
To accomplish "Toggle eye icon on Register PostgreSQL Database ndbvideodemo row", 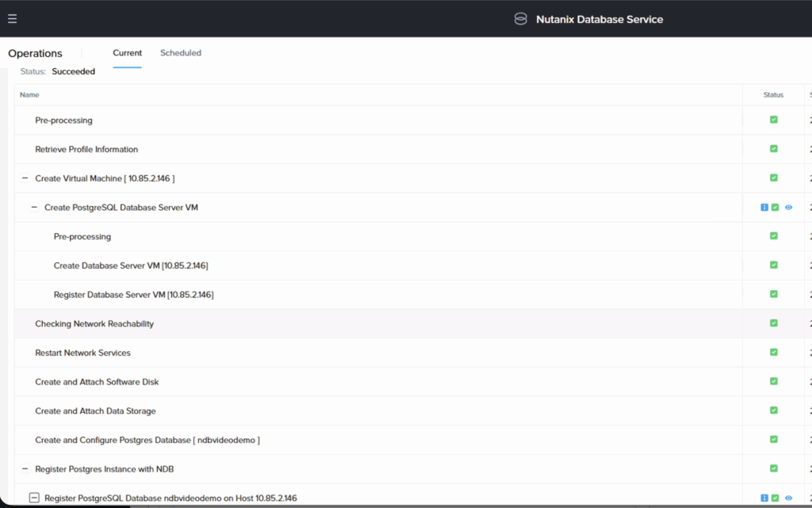I will pos(788,498).
